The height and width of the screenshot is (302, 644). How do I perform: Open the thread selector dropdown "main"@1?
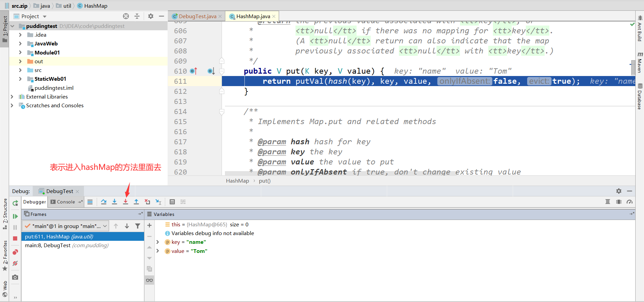[65, 226]
